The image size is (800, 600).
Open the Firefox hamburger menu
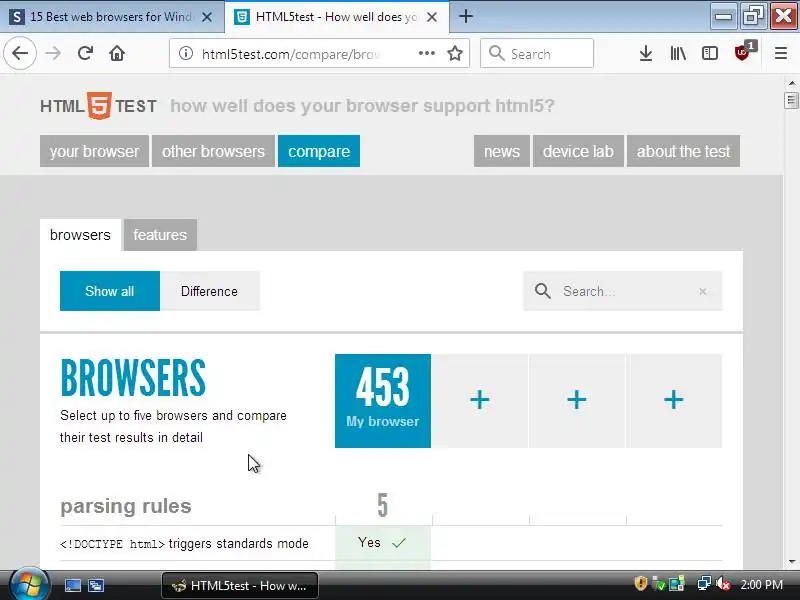point(781,53)
